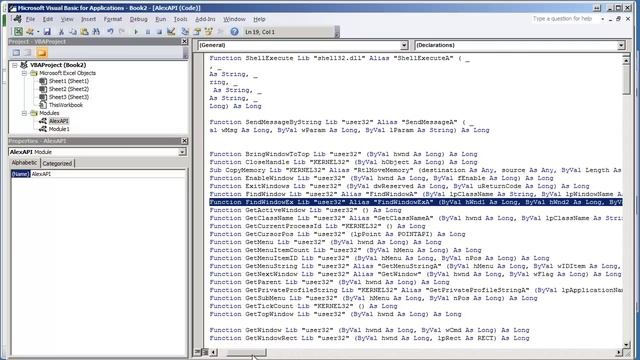The width and height of the screenshot is (640, 360).
Task: Open the AlexAPI Module object dropdown
Action: pyautogui.click(x=182, y=152)
